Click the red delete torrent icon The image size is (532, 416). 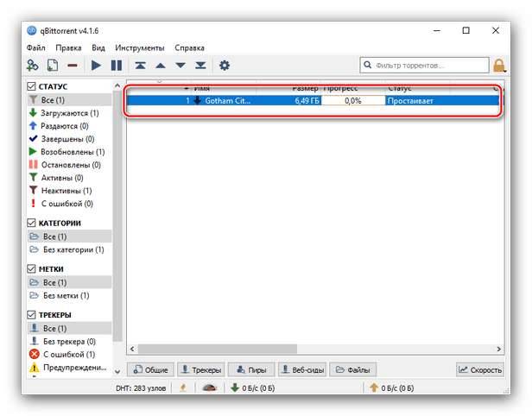[73, 66]
